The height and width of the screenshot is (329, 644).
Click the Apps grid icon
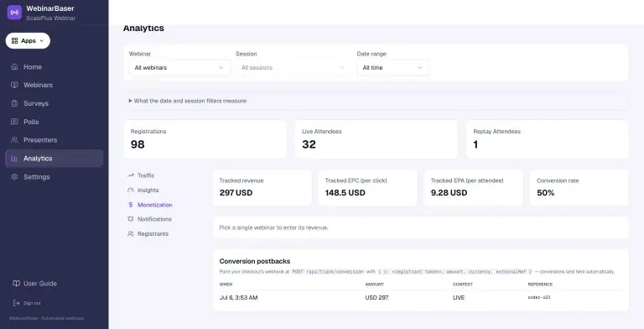coord(15,41)
